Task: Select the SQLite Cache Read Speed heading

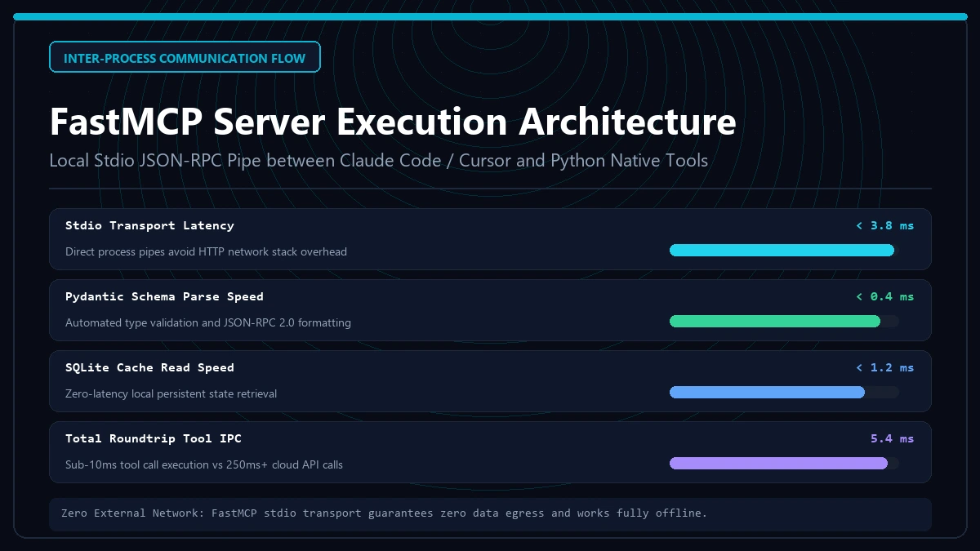Action: 149,367
